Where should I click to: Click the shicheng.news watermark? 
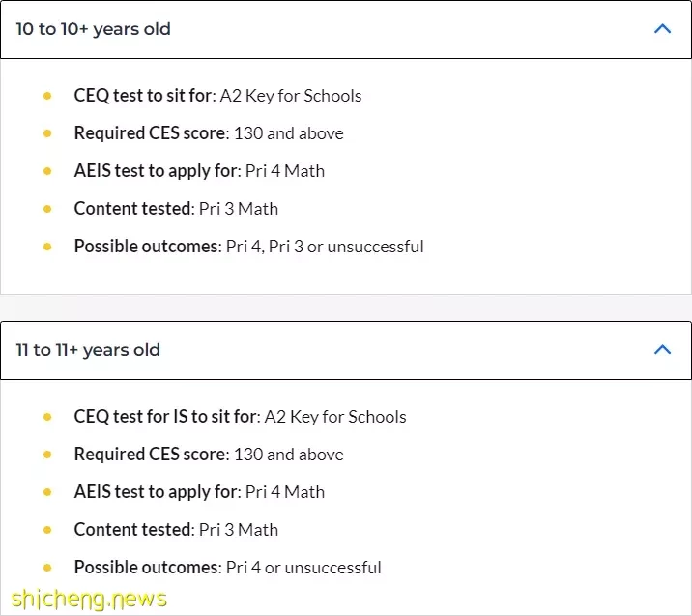(89, 599)
